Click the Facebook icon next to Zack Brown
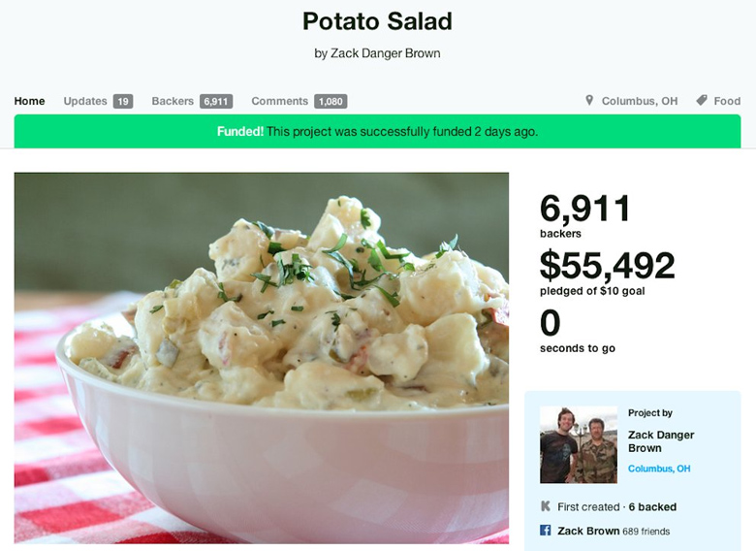The image size is (756, 551). pos(546,531)
